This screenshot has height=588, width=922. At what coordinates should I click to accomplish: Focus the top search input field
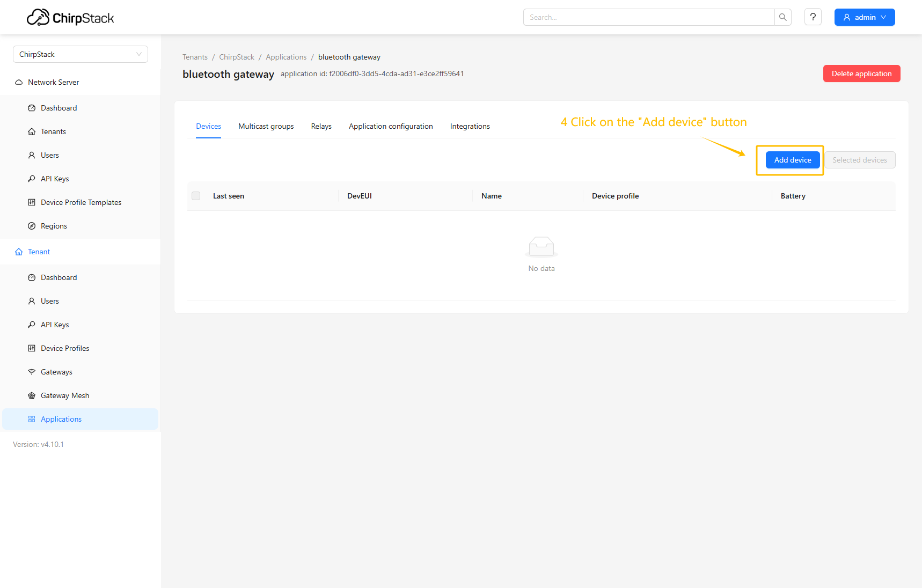pos(648,17)
